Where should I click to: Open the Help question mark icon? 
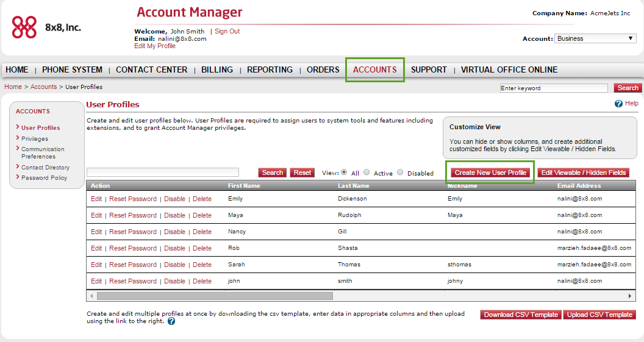618,104
